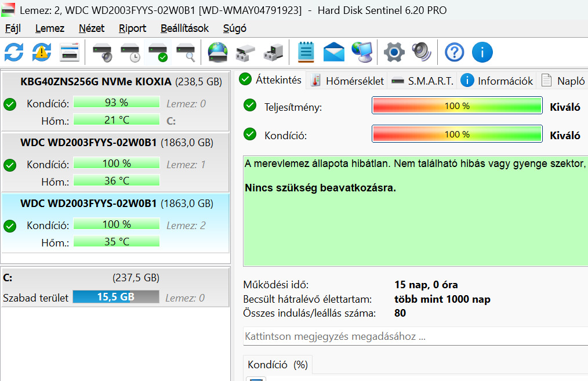The image size is (588, 381).
Task: Open the Beállítások menu
Action: (x=184, y=28)
